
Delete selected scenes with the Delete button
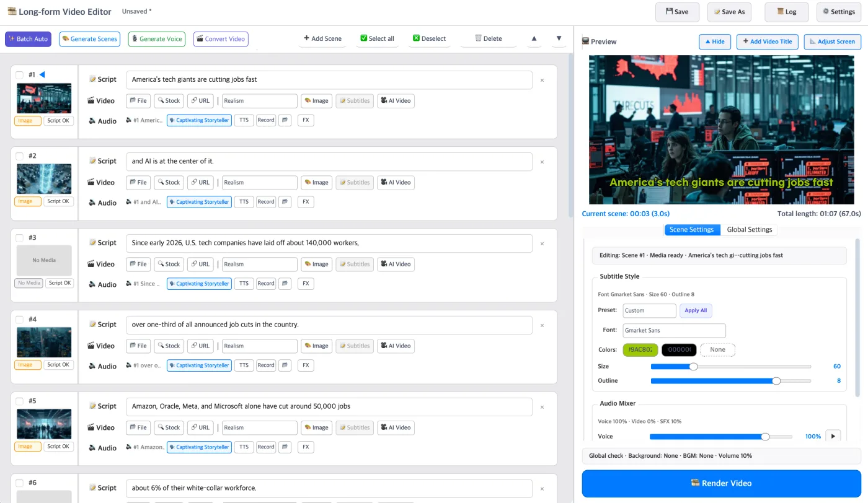click(x=489, y=38)
